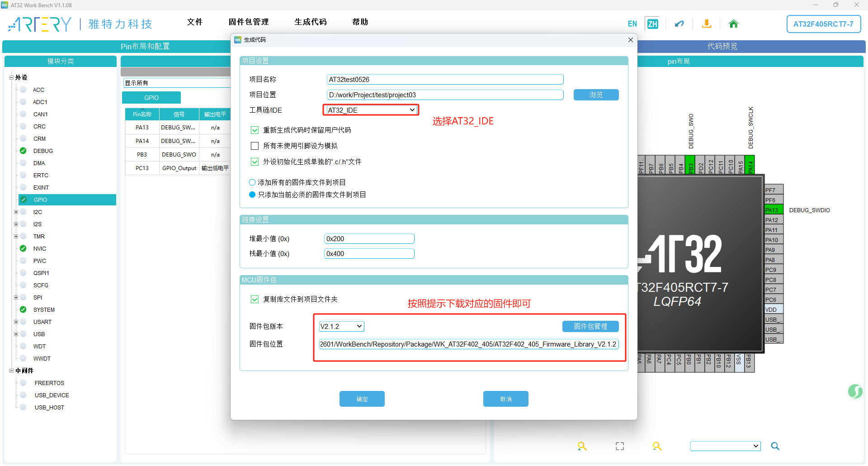Select the zoom out magnifier icon
This screenshot has height=466, width=868.
tap(657, 446)
